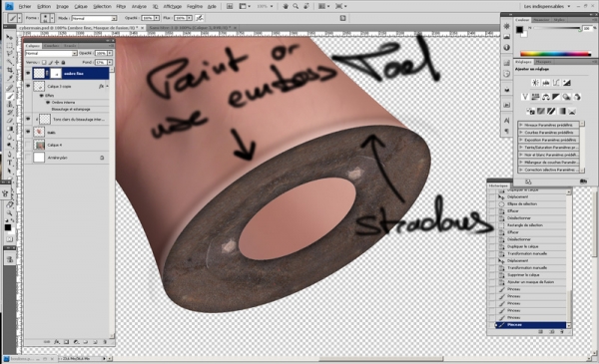Open the brush tool preset picker dropdown

pos(20,18)
